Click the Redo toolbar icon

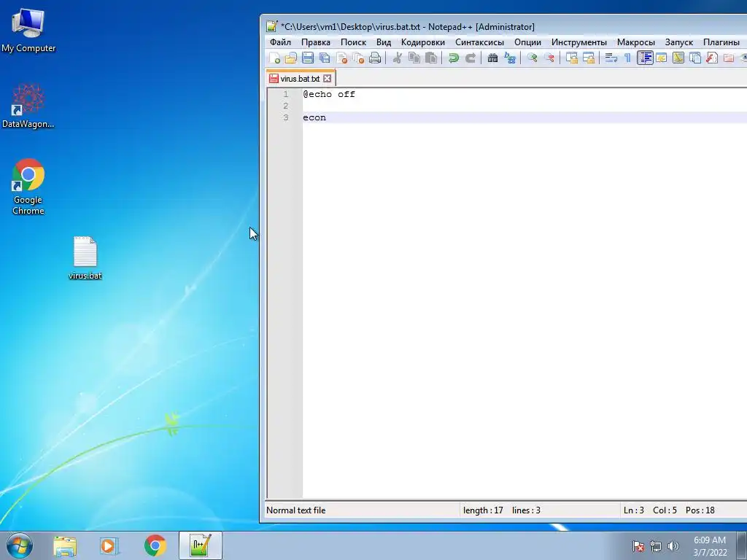[471, 58]
